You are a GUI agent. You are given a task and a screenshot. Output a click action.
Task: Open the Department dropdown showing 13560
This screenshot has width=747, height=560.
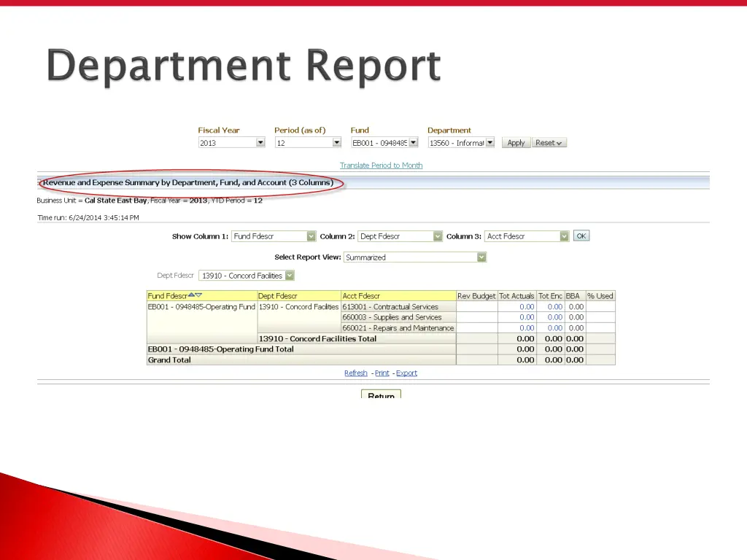tap(461, 142)
